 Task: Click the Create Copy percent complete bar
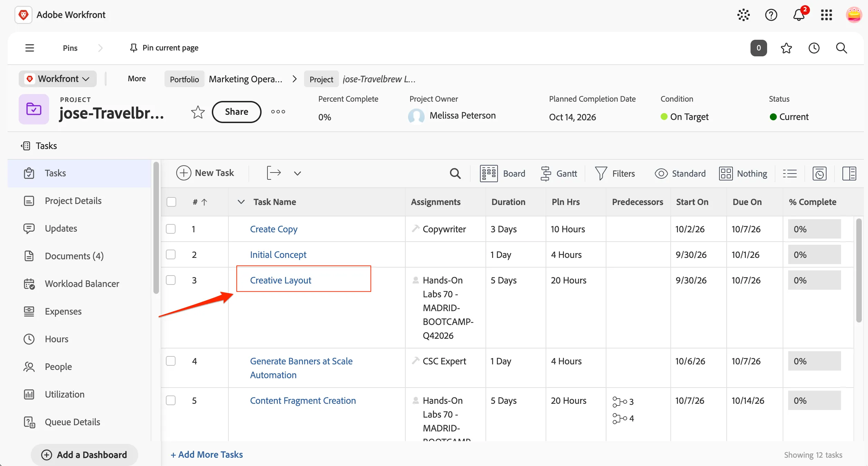click(814, 229)
